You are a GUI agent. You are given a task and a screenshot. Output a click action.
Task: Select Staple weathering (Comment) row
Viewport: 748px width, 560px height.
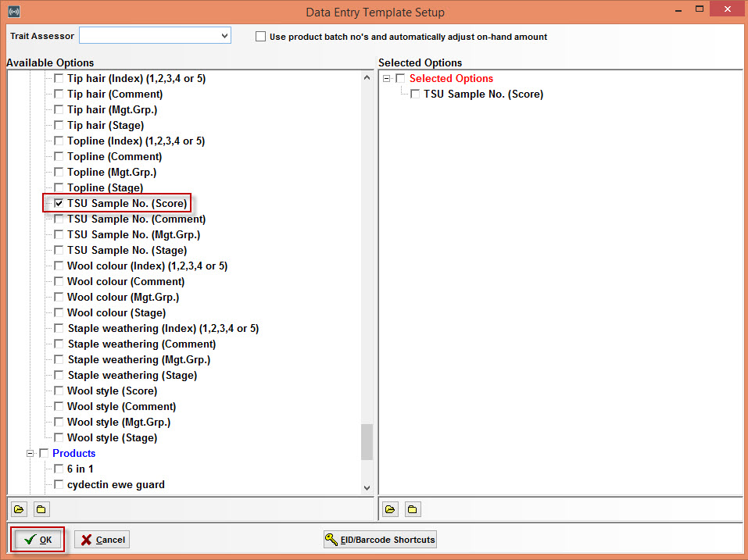tap(141, 344)
